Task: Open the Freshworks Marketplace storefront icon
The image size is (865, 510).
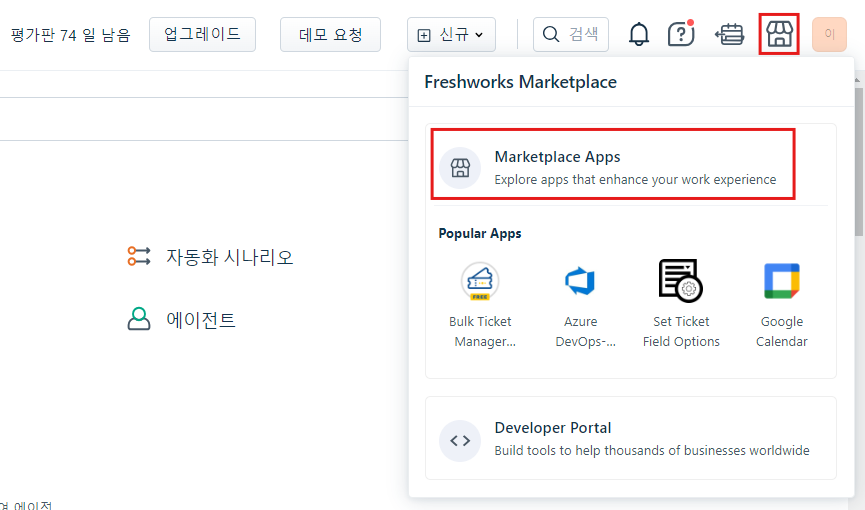Action: tap(779, 34)
